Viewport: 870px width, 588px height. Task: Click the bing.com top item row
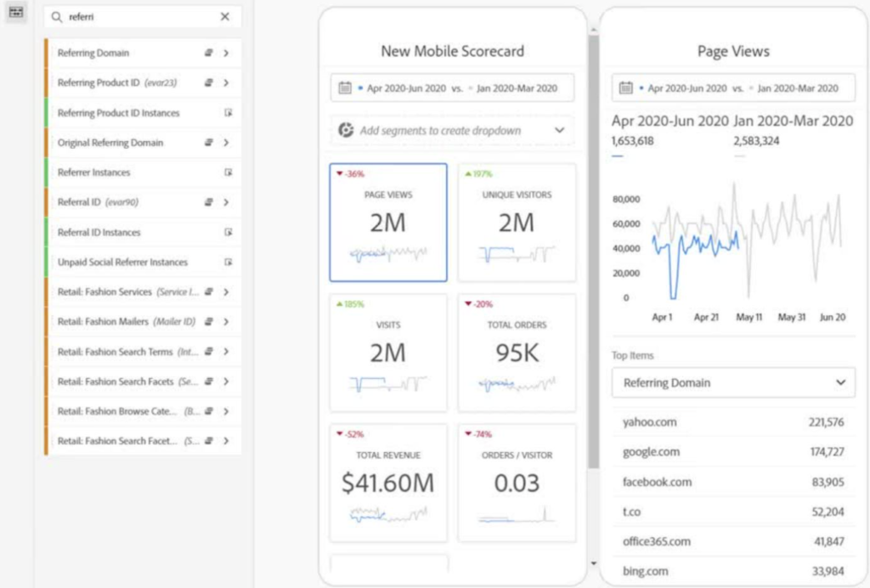click(x=733, y=571)
